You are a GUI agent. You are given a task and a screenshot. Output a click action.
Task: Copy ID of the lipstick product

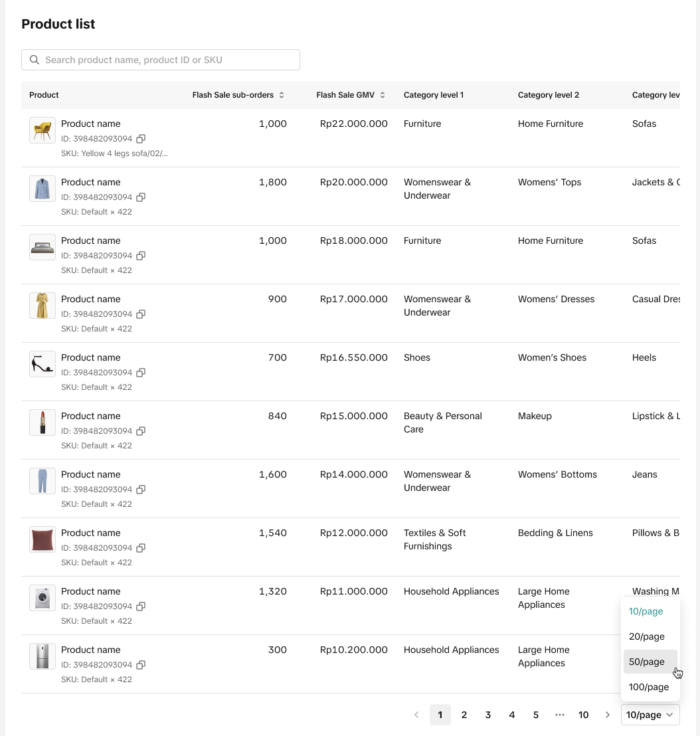141,431
